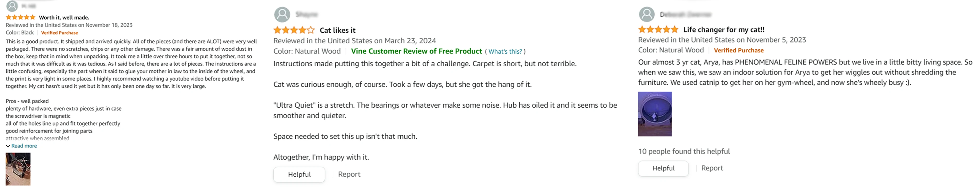Expand the "Read more" chevron in first review

8,146
